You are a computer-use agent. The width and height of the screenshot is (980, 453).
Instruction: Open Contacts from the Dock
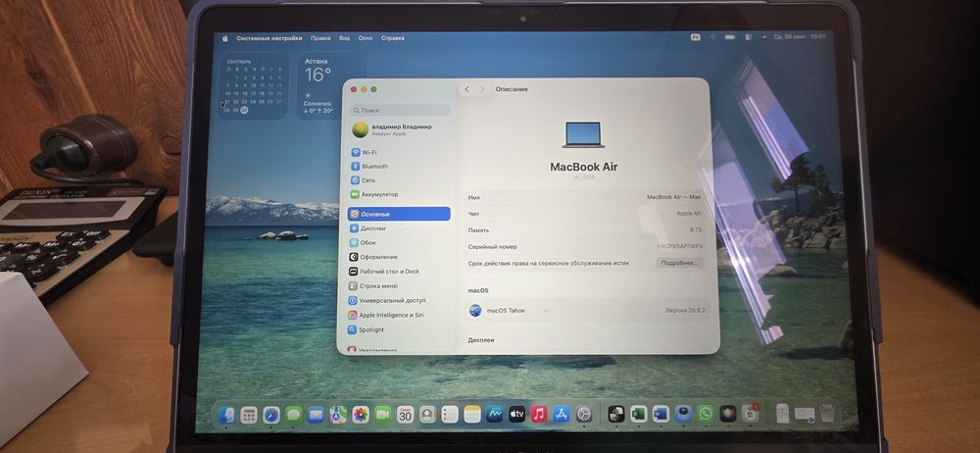[x=427, y=414]
